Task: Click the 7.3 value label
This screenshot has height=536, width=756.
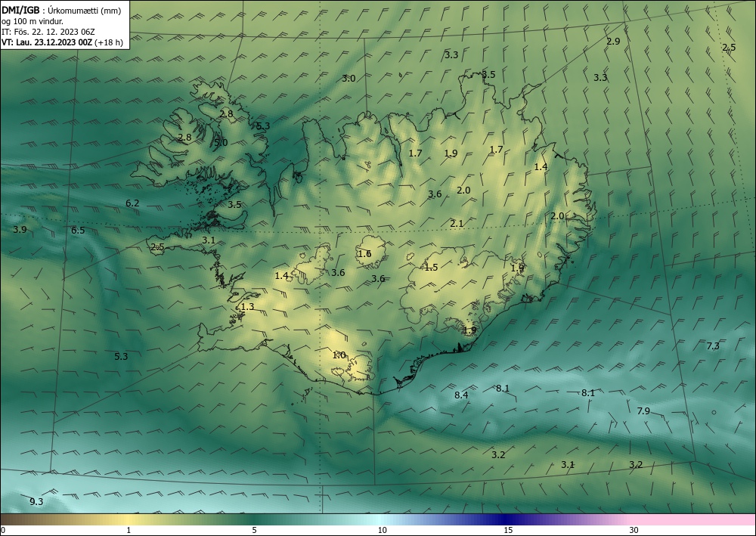Action: coord(713,345)
